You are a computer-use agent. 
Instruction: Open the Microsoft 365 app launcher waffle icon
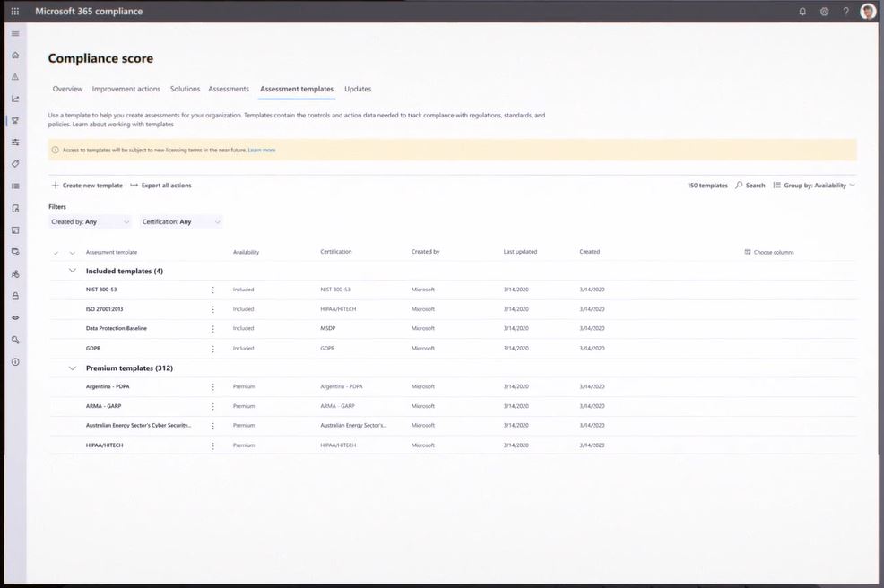(13, 11)
